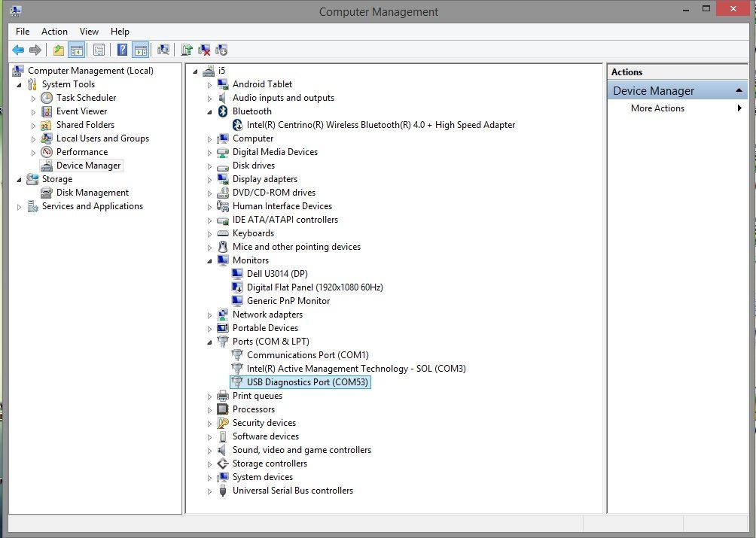756x538 pixels.
Task: Collapse the Bluetooth category
Action: pos(209,111)
